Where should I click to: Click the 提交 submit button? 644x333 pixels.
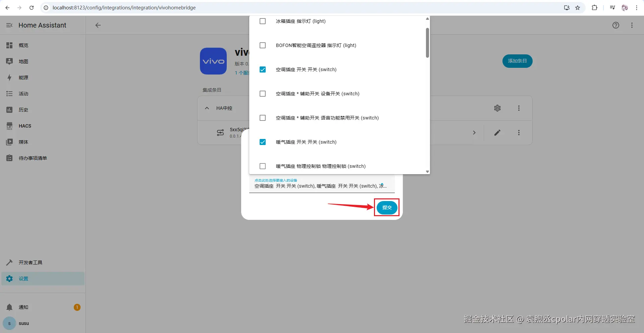click(387, 207)
